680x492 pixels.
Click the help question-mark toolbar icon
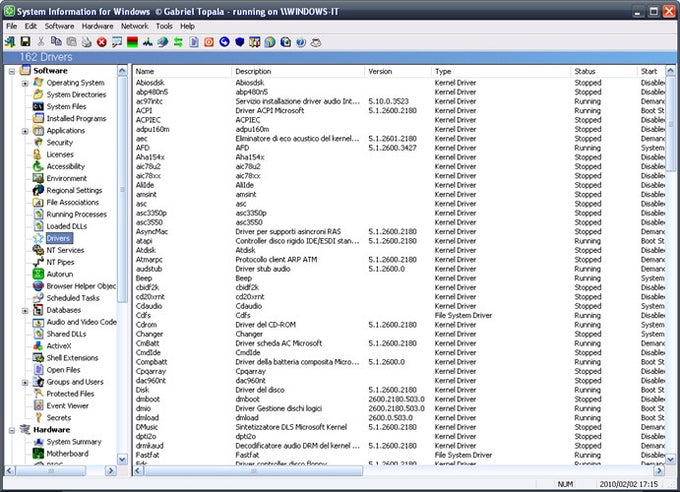(301, 42)
